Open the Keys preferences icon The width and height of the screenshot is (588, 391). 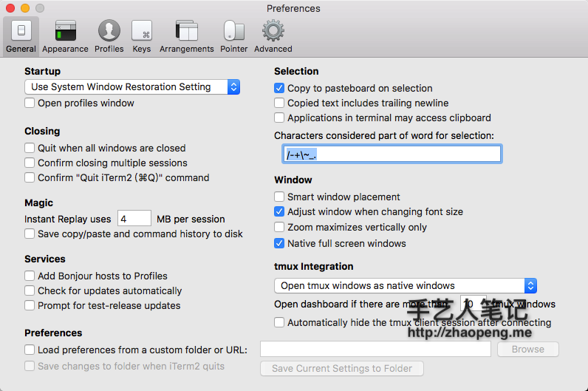click(142, 31)
